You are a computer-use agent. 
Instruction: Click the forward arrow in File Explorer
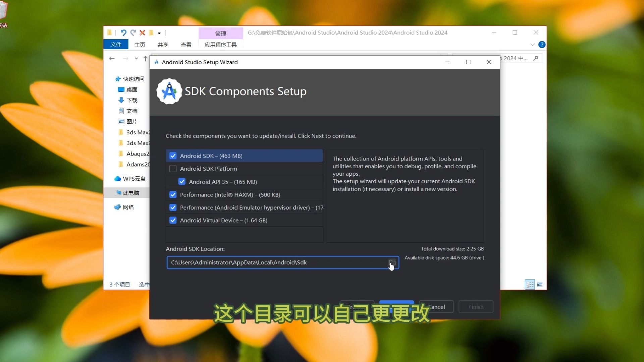[125, 58]
